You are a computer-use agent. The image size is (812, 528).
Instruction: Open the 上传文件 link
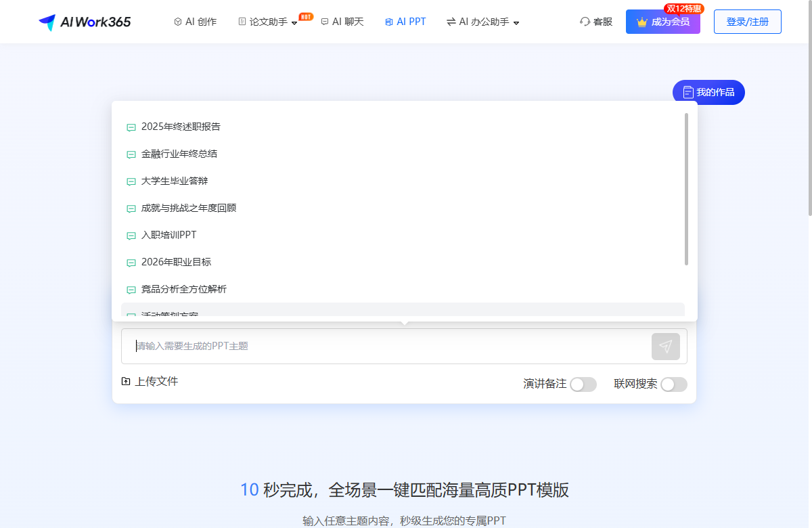[156, 381]
